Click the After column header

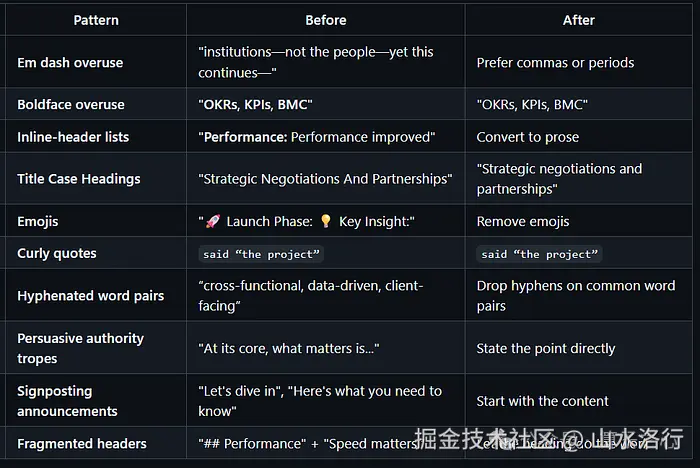(579, 19)
